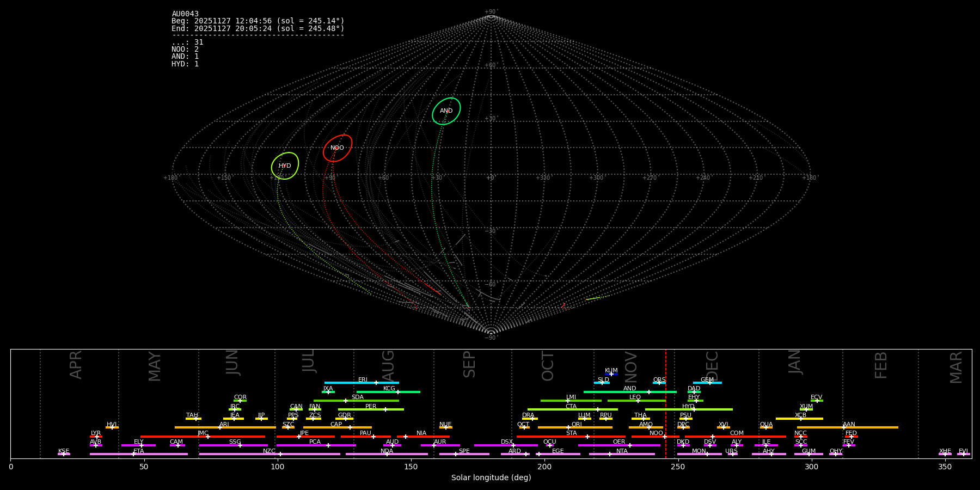
Task: Click the Solar longitude axis label
Action: [x=491, y=477]
